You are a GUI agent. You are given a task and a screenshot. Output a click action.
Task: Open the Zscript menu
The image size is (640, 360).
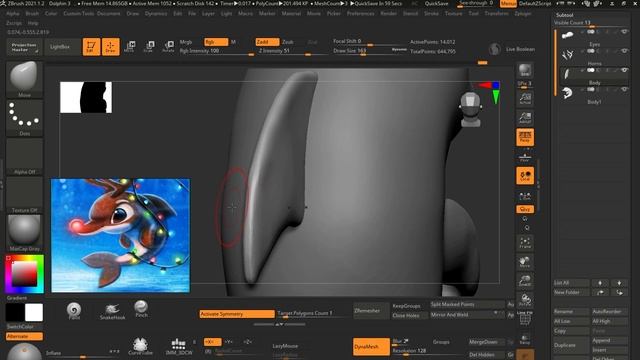coord(14,23)
